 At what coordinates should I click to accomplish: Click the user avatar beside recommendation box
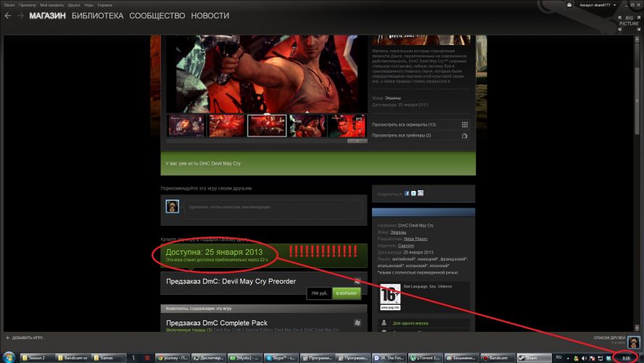(x=172, y=206)
